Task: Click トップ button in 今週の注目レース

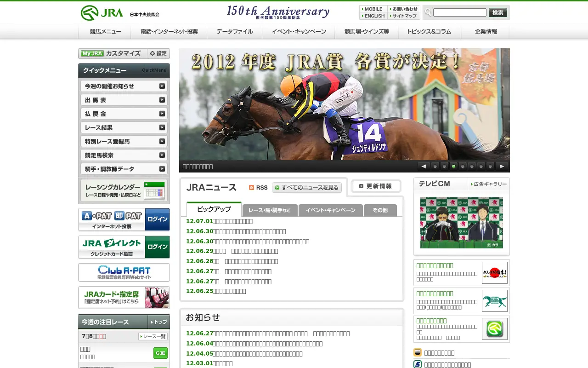Action: coord(158,322)
